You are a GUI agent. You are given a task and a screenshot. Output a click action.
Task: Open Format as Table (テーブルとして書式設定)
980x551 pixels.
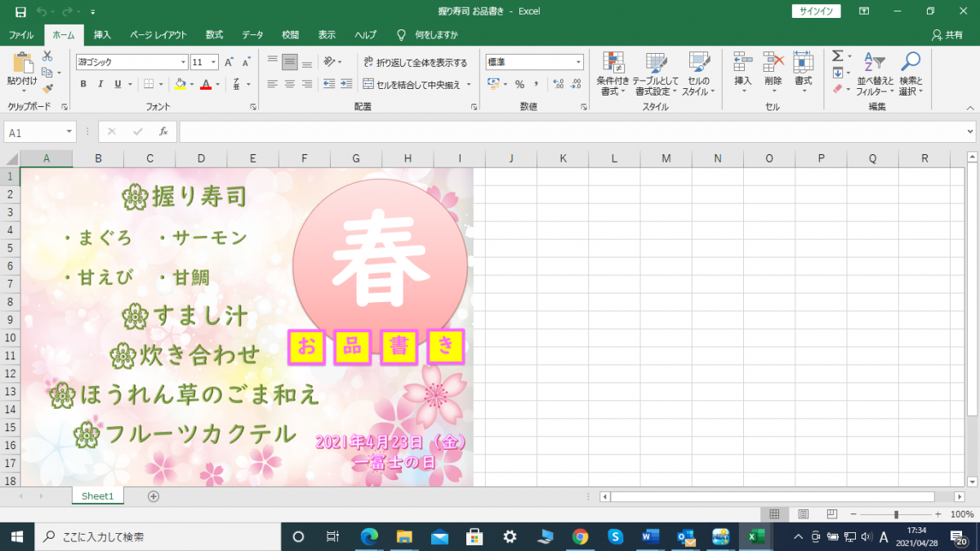(x=655, y=73)
